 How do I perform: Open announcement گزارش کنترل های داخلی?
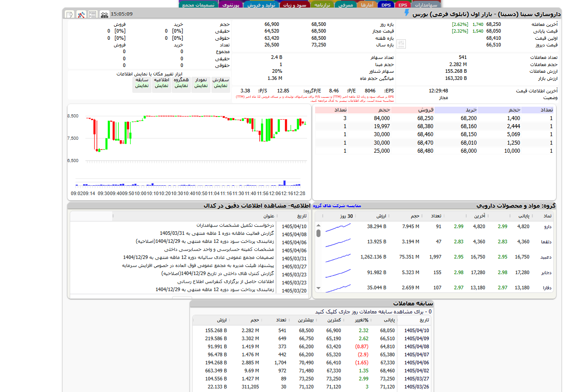pyautogui.click(x=217, y=273)
